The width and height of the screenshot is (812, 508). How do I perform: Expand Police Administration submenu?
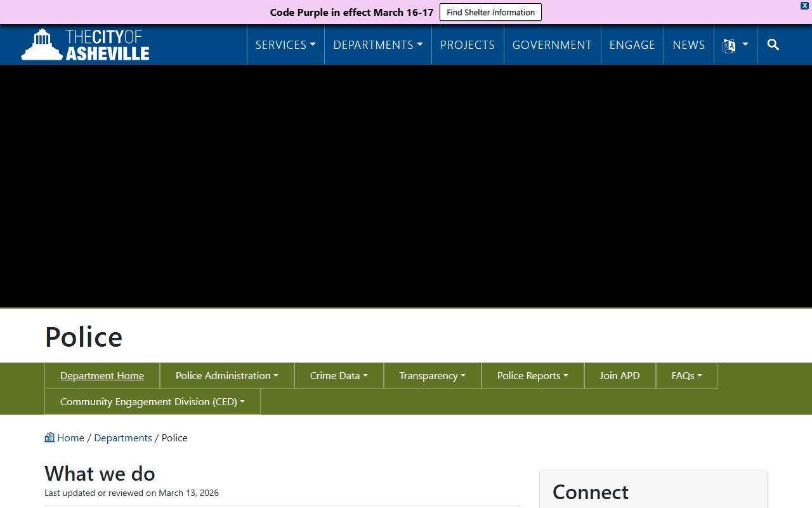(x=226, y=375)
